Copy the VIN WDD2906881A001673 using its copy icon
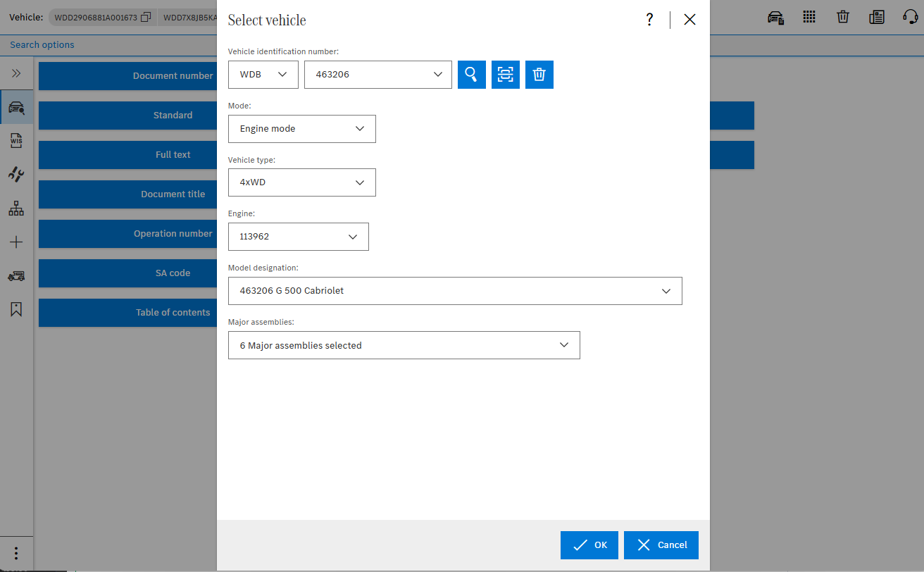The width and height of the screenshot is (924, 572). pyautogui.click(x=146, y=17)
